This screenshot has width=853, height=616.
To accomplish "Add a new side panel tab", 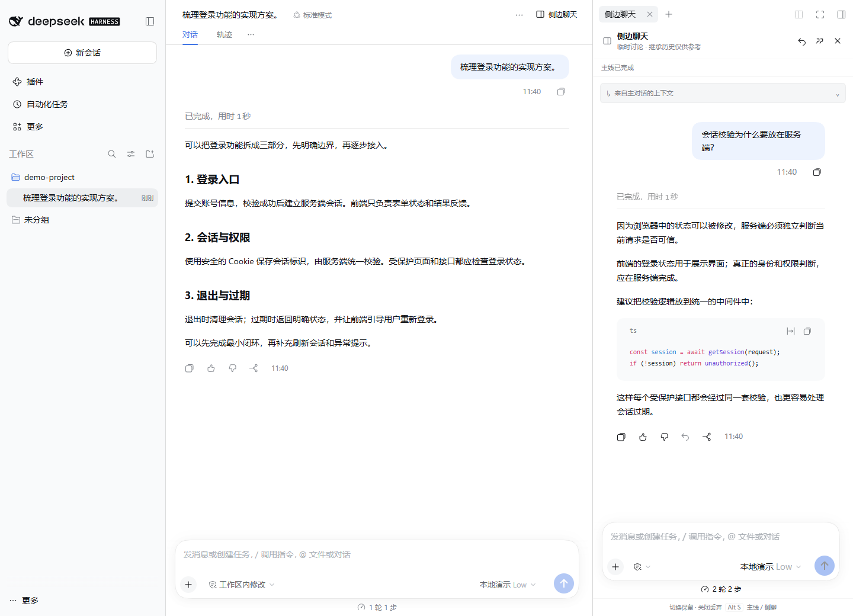I will 669,14.
